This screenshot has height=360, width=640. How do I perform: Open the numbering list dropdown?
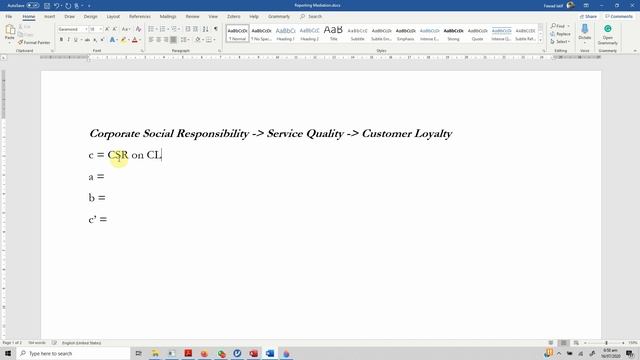tap(168, 29)
